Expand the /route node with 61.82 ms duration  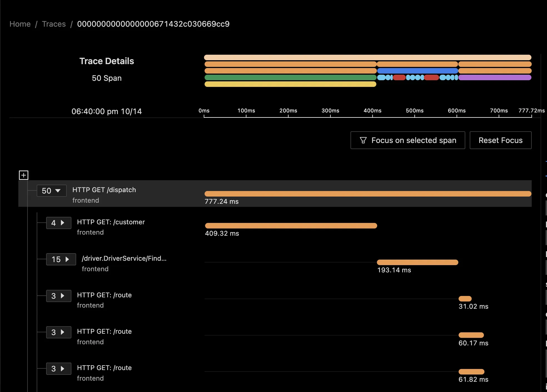59,369
